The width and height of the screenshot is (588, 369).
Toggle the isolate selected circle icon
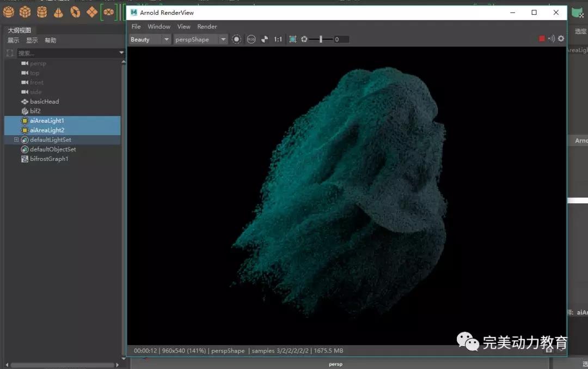236,39
